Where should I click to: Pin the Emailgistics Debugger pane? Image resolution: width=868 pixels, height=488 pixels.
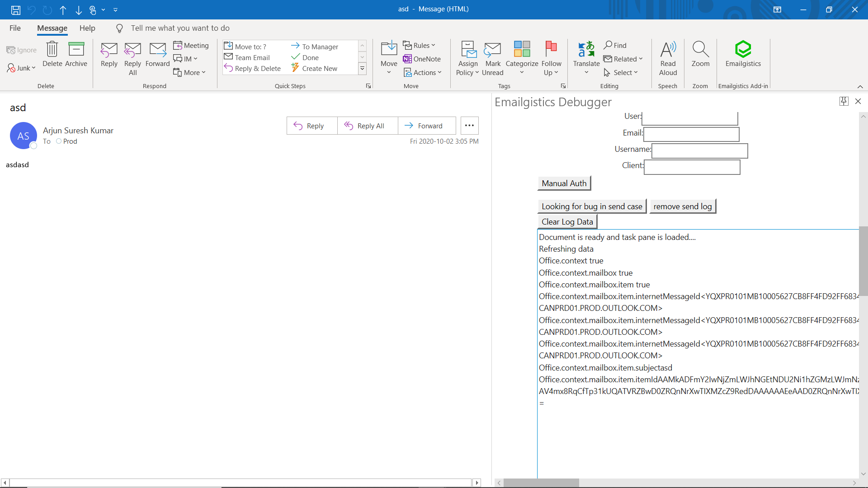(843, 101)
